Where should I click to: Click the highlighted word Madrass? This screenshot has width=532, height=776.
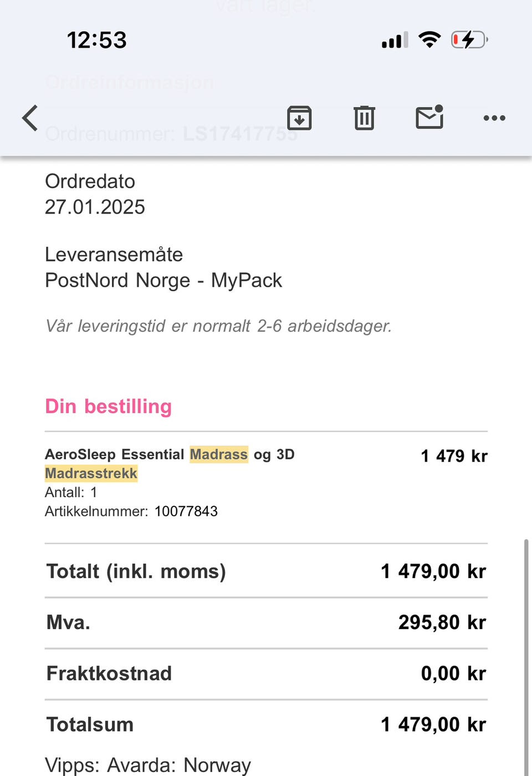click(219, 454)
